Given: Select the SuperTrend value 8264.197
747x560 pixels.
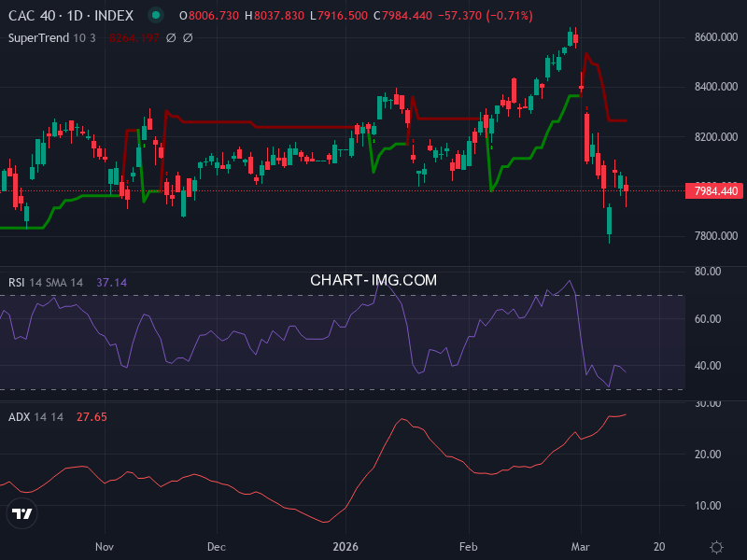Looking at the screenshot, I should (134, 37).
